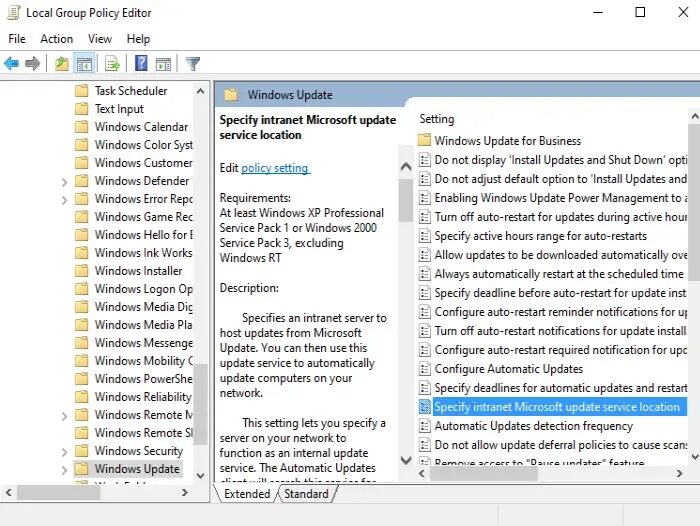Expand the Windows Defender tree node
Image resolution: width=700 pixels, height=526 pixels.
[64, 182]
